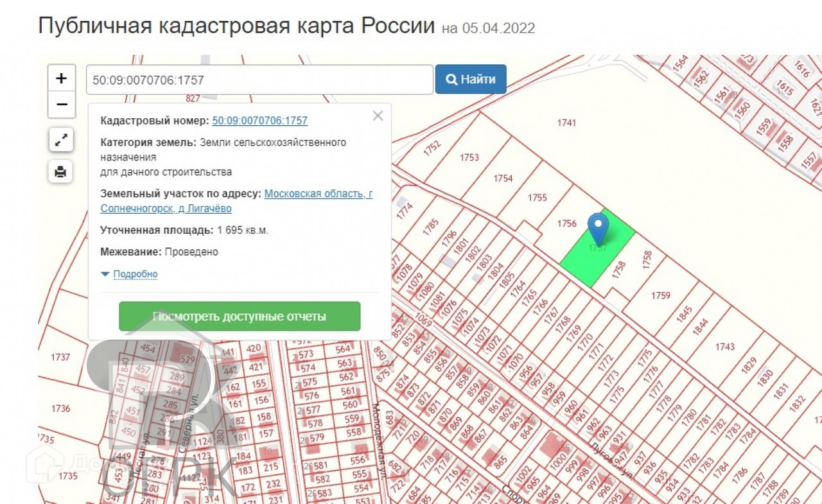Select parcel 420 on the map
This screenshot has width=822, height=504.
point(254,349)
